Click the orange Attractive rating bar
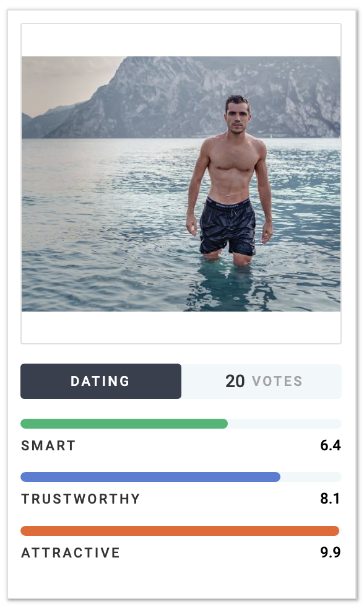This screenshot has height=612, width=364. (180, 531)
